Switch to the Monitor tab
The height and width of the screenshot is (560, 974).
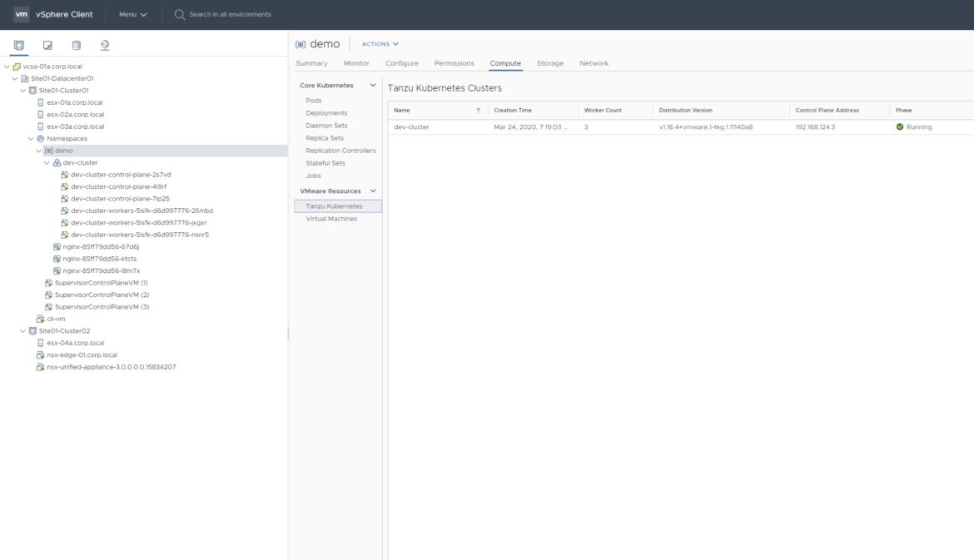[356, 63]
